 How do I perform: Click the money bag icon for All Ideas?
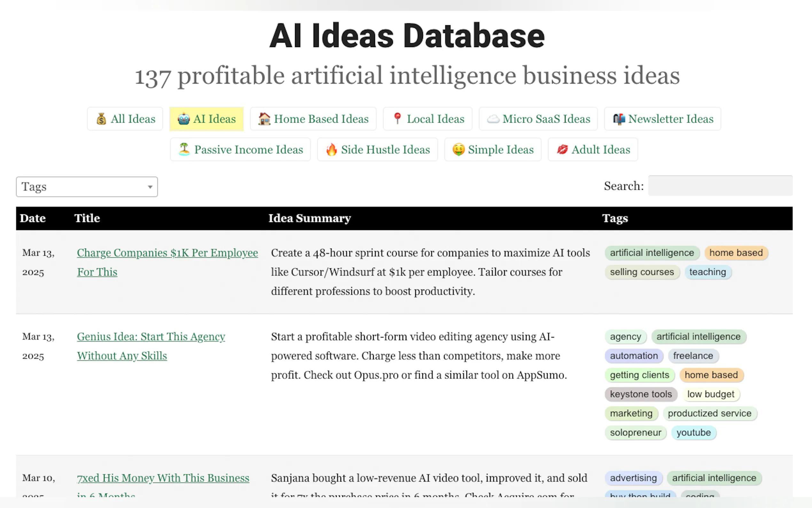(101, 119)
